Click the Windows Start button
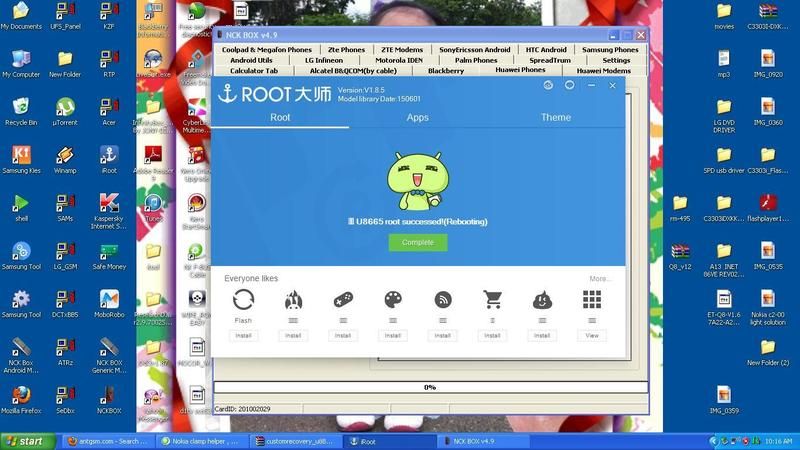 click(28, 441)
